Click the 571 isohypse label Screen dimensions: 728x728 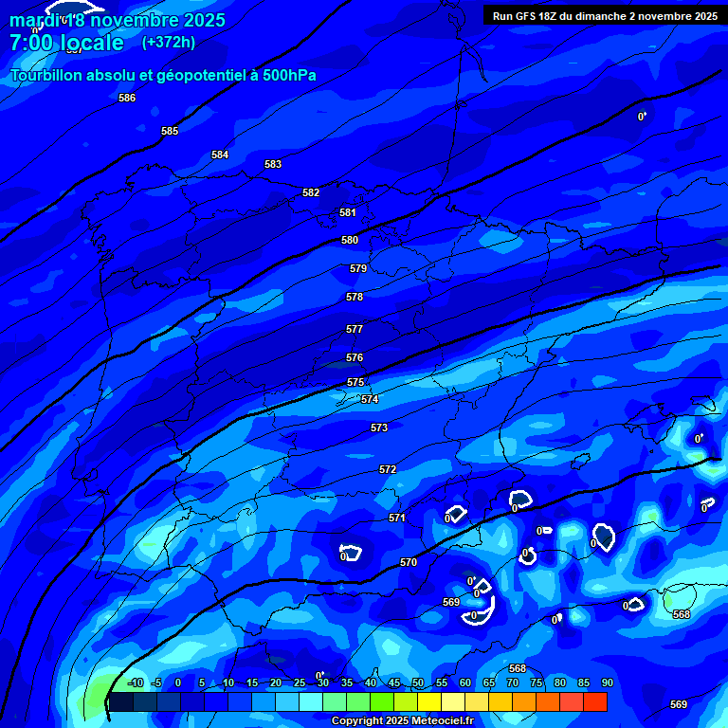tap(397, 518)
